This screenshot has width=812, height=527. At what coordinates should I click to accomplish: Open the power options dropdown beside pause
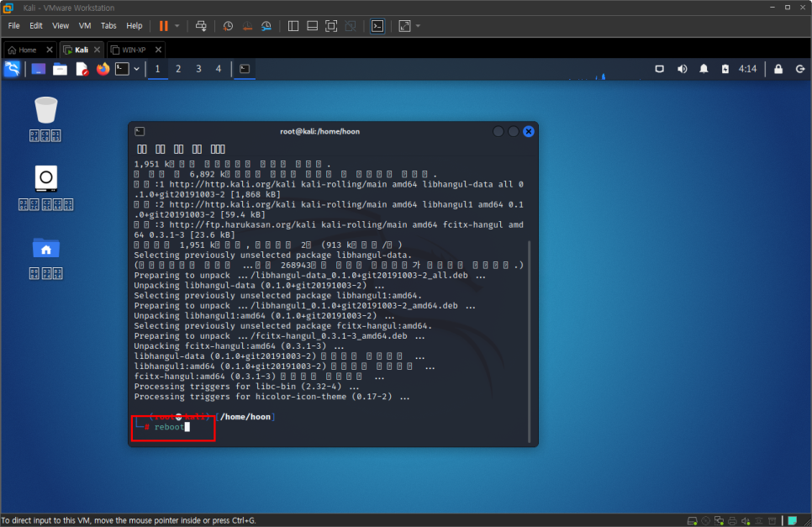177,26
